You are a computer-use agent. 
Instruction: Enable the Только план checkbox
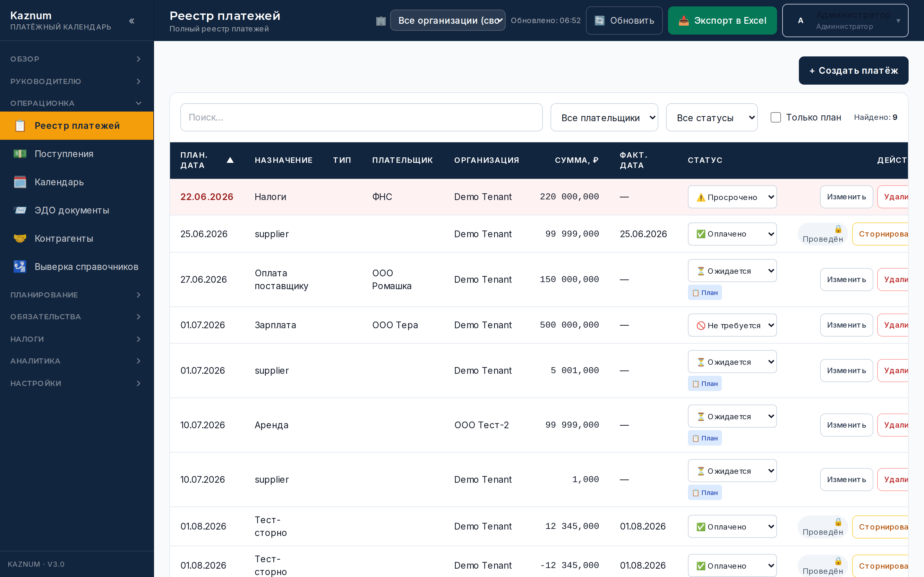coord(775,117)
